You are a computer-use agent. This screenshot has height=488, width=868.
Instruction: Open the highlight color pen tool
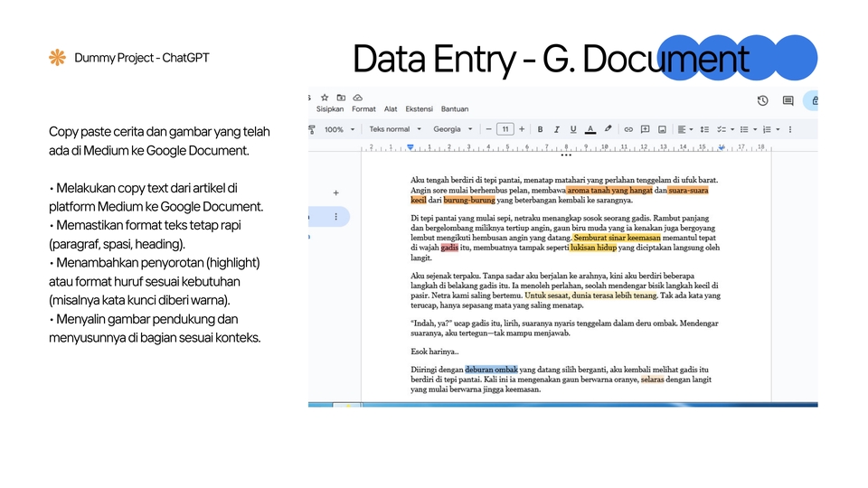pyautogui.click(x=608, y=129)
